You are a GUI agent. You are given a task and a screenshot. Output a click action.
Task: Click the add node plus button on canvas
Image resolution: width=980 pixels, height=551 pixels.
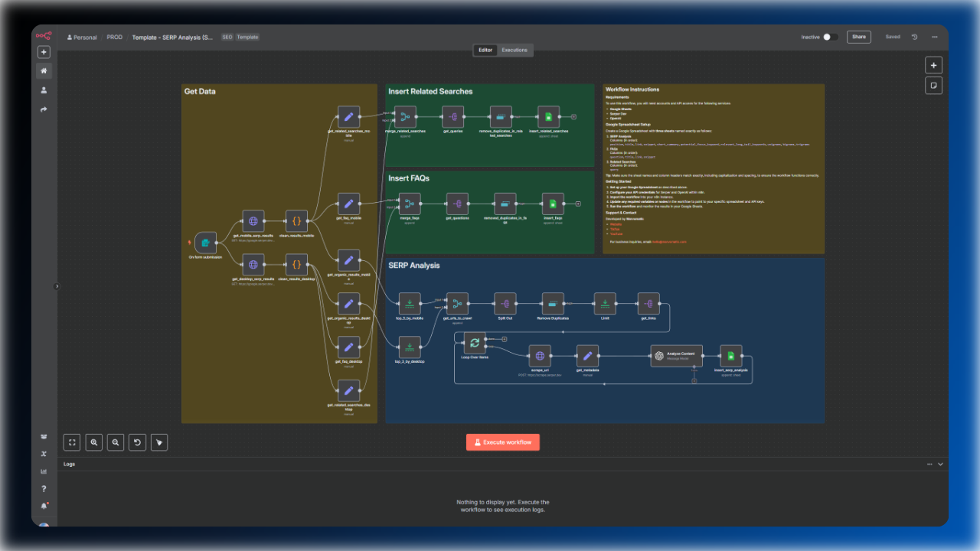click(x=933, y=65)
